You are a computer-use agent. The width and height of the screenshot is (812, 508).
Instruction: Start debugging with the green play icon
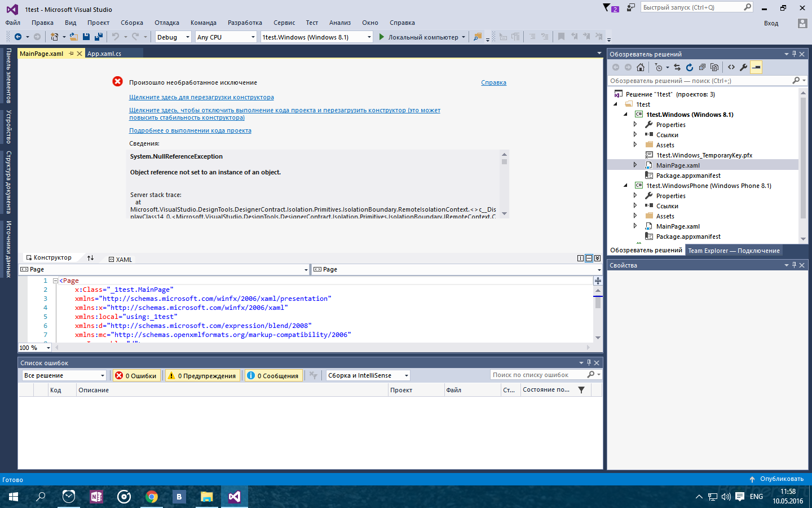(x=382, y=37)
